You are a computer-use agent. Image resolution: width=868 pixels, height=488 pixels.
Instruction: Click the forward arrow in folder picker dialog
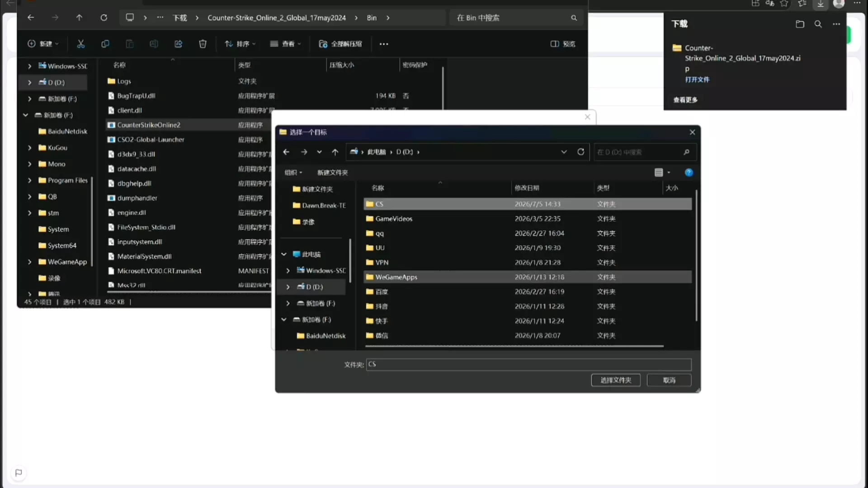tap(304, 152)
